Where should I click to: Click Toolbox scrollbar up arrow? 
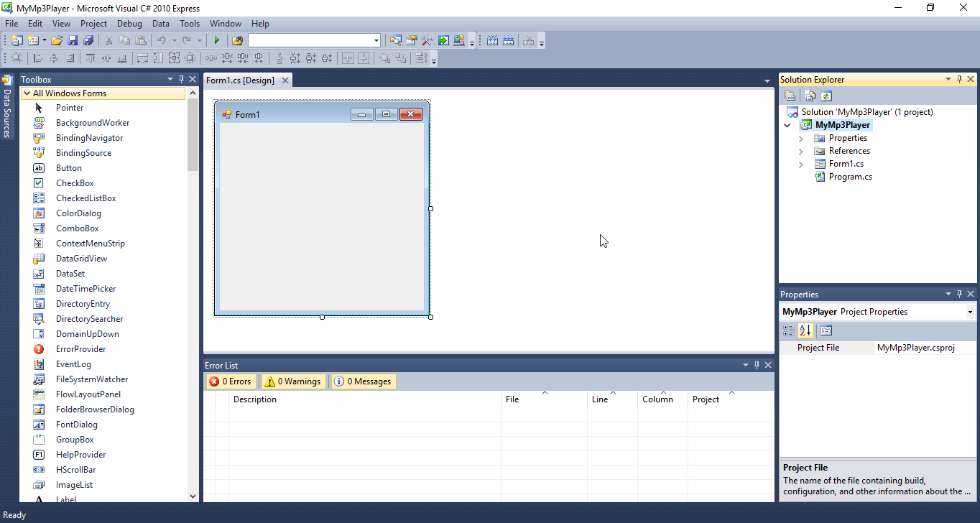click(x=193, y=93)
